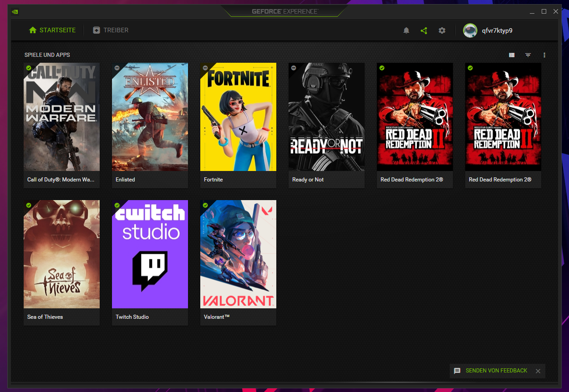Open Call of Duty: Modern Warfare cover
Viewport: 569px width, 392px height.
pyautogui.click(x=61, y=117)
